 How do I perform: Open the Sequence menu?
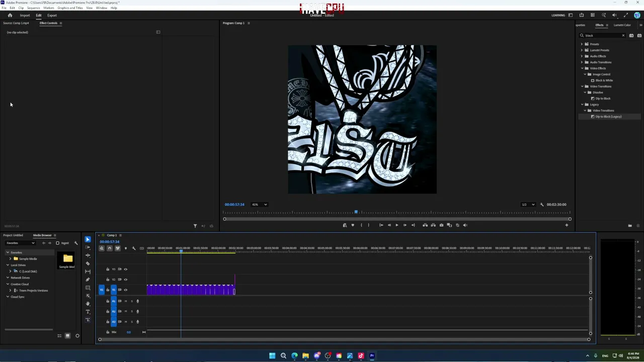click(x=33, y=8)
